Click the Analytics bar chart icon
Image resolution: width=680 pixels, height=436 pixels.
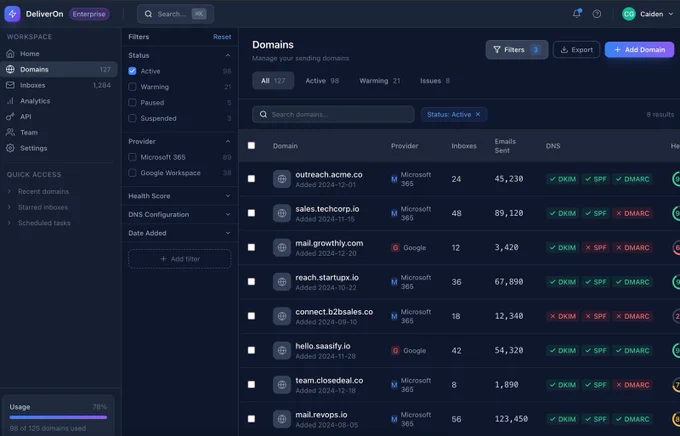point(10,101)
